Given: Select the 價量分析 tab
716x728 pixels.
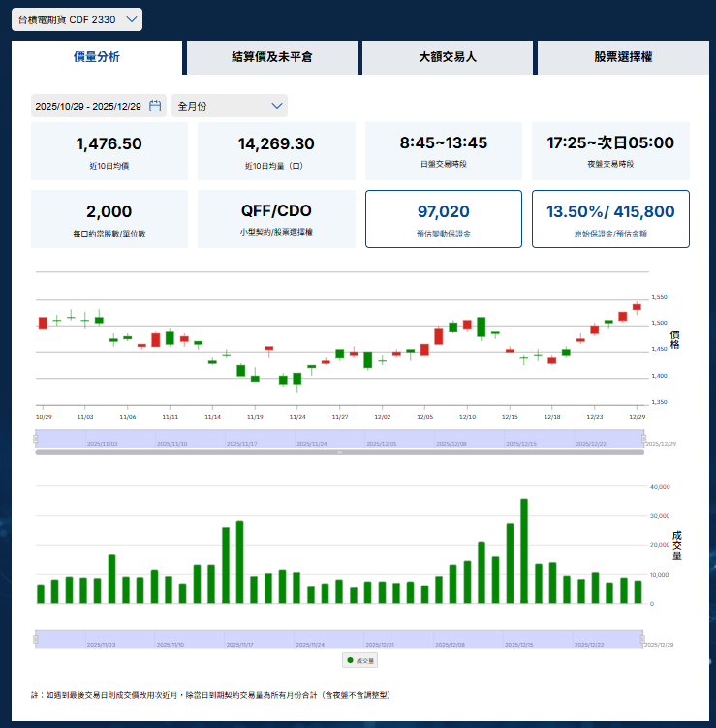Looking at the screenshot, I should point(97,57).
